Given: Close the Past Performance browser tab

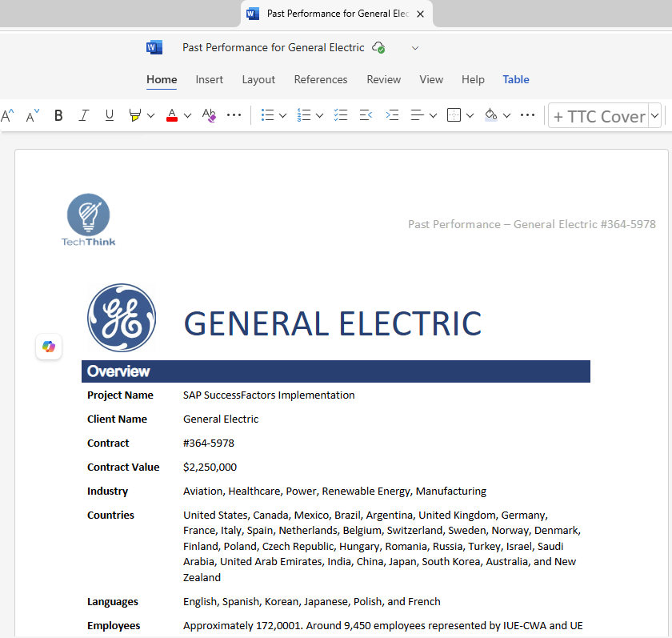Looking at the screenshot, I should coord(421,14).
